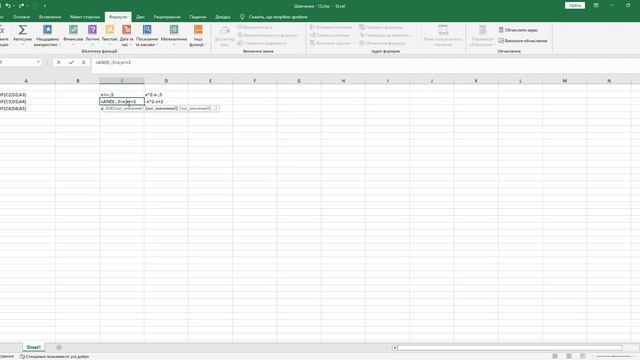This screenshot has height=360, width=640.
Task: Adjust the zoom slider in status bar
Action: (613, 357)
